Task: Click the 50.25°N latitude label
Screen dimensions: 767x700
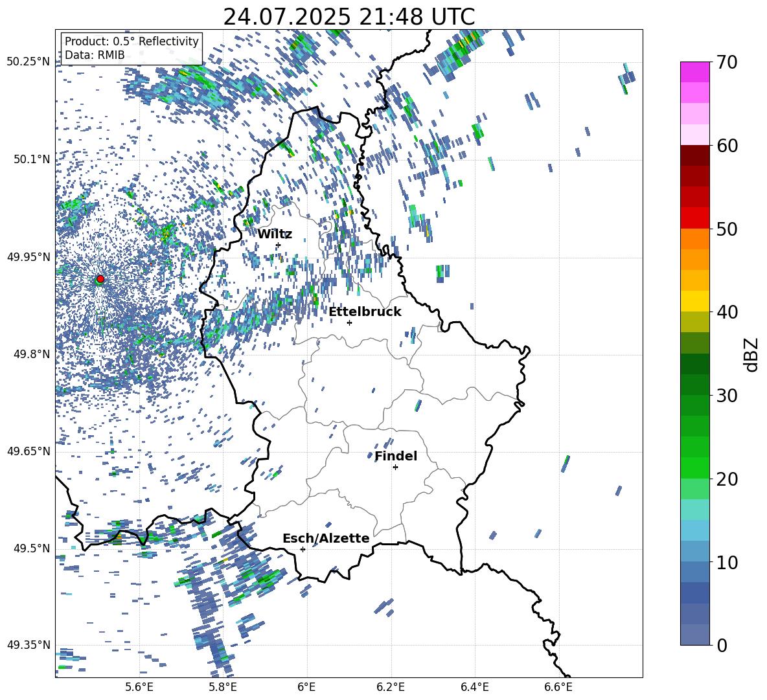Action: [29, 62]
